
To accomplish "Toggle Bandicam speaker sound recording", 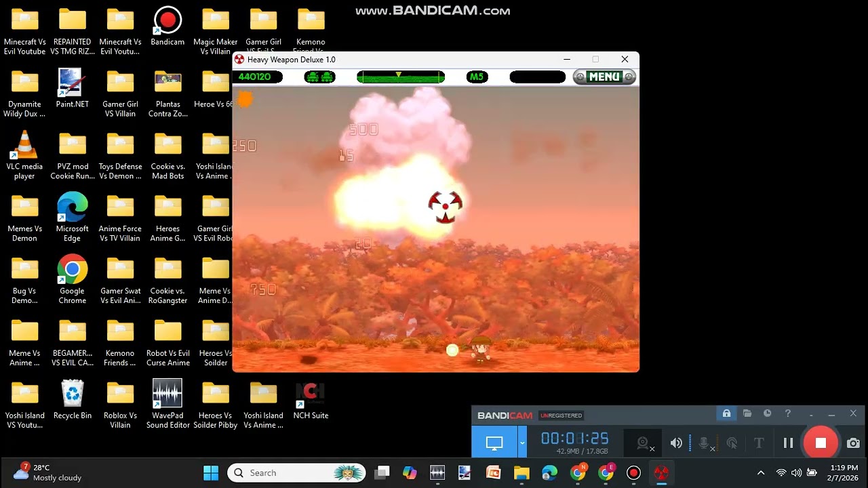I will click(x=676, y=443).
